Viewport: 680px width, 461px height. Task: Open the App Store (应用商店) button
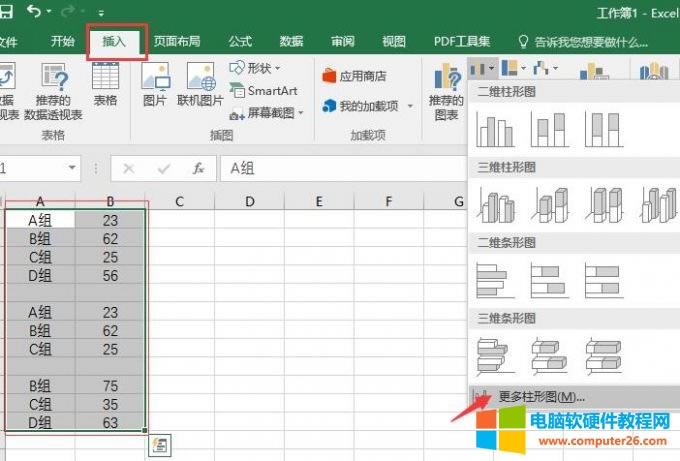point(354,75)
